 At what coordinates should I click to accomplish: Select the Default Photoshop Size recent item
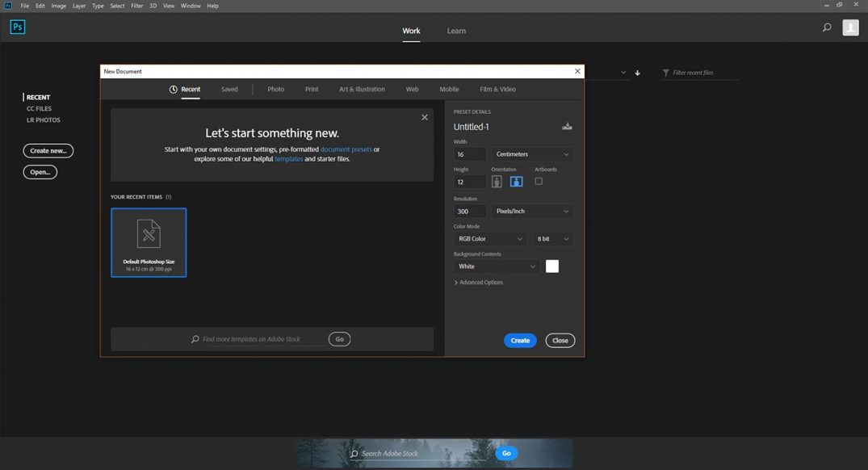(x=148, y=241)
